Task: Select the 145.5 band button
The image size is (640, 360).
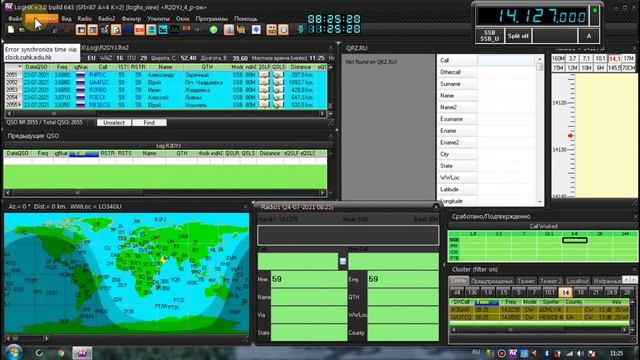Action: tap(614, 68)
